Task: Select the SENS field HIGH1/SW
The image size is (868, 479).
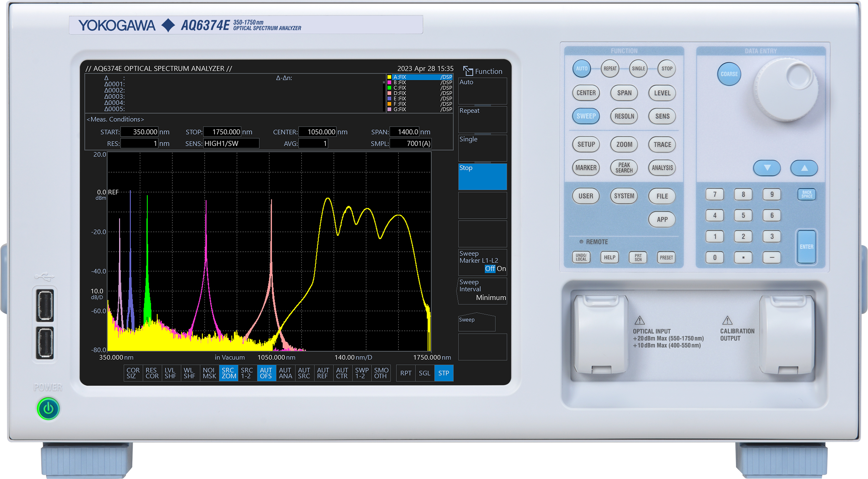Action: pyautogui.click(x=231, y=144)
